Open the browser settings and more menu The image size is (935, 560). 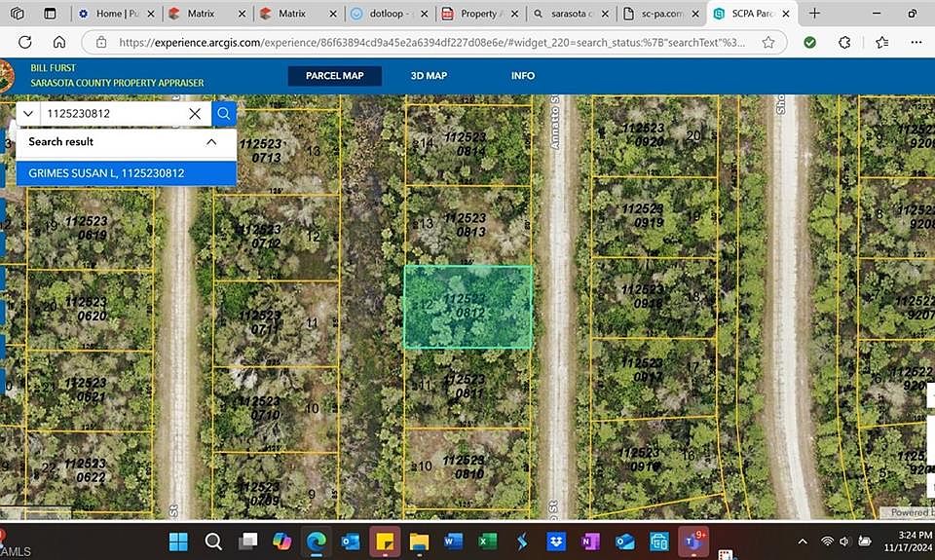point(916,42)
